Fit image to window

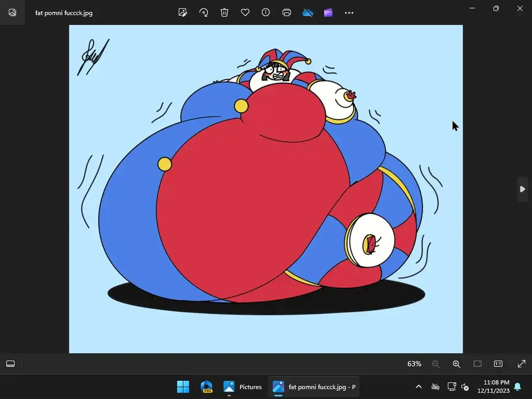(x=477, y=364)
